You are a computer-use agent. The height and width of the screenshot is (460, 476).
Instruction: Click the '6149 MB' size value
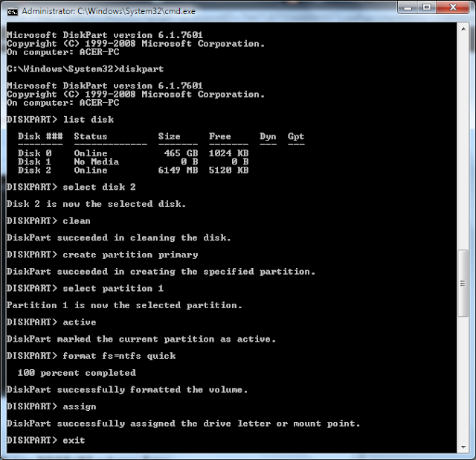[178, 170]
